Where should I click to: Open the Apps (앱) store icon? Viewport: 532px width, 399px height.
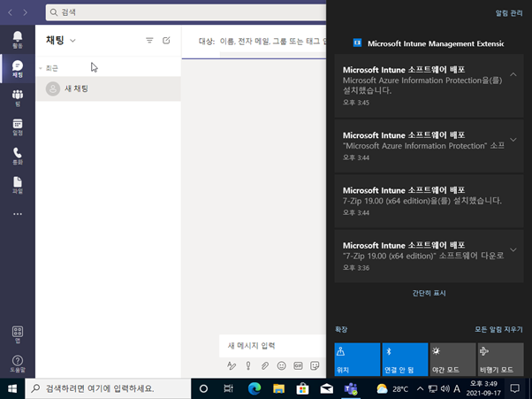click(18, 334)
